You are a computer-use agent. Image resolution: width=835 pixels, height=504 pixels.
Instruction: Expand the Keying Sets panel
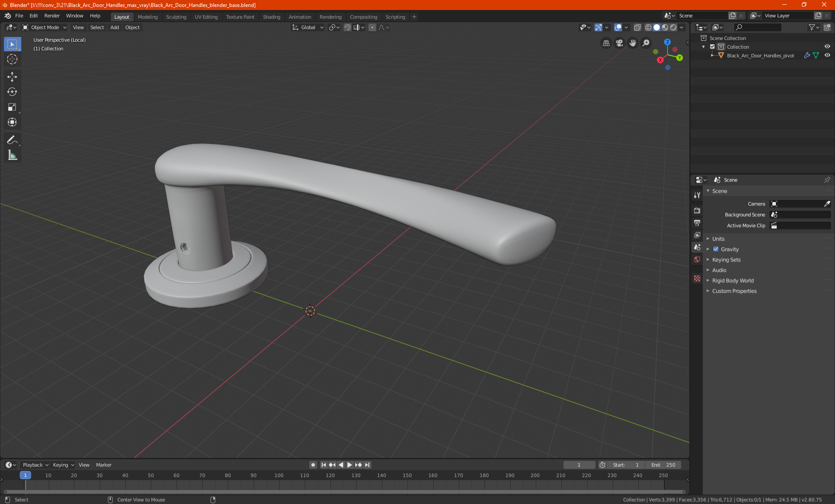point(726,260)
